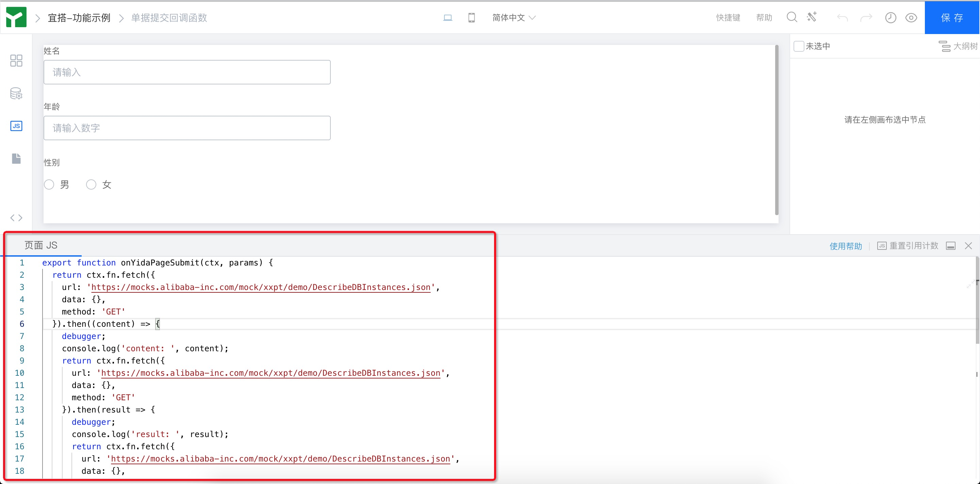Image resolution: width=980 pixels, height=484 pixels.
Task: Open the data source panel icon
Action: 16,93
